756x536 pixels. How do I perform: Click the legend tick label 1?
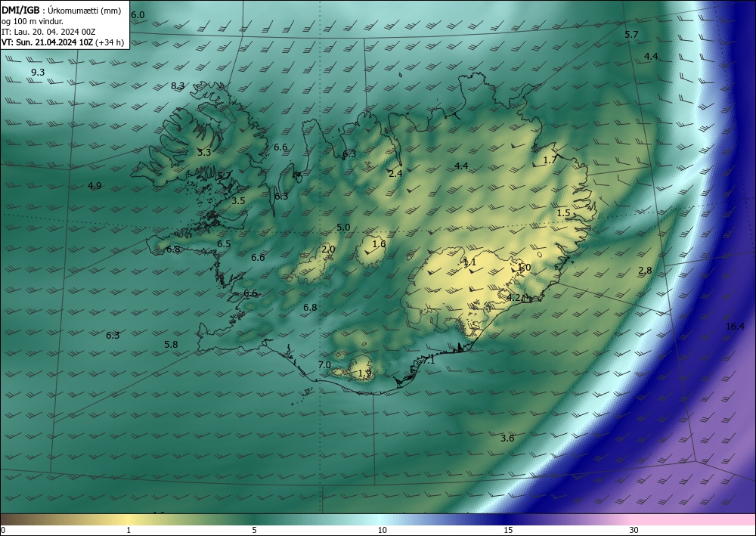tap(129, 530)
